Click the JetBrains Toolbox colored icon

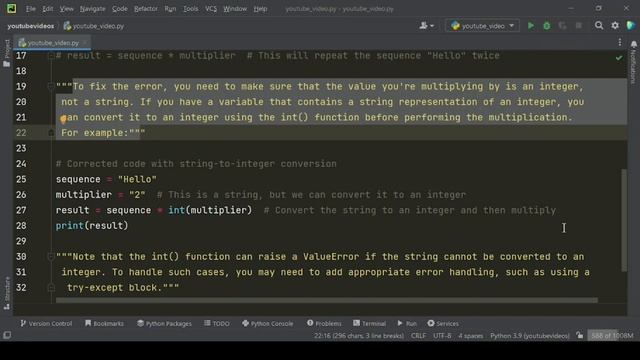pyautogui.click(x=630, y=26)
